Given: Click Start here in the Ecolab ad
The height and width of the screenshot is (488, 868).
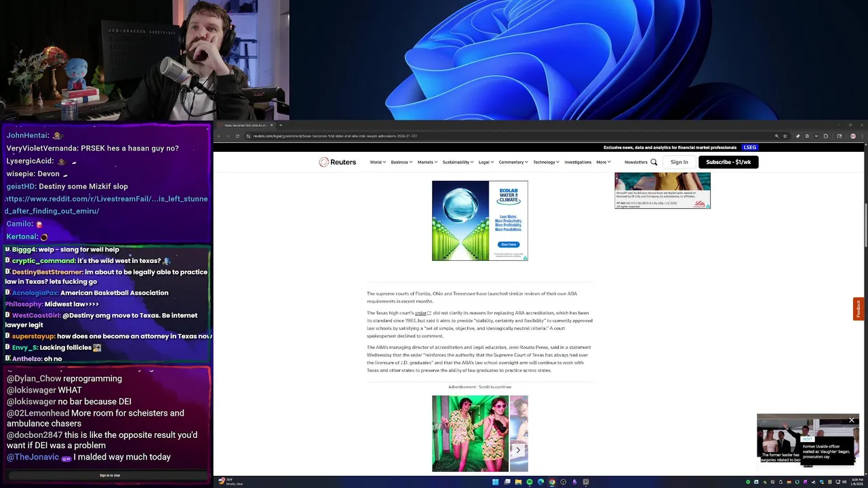Looking at the screenshot, I should [x=509, y=245].
